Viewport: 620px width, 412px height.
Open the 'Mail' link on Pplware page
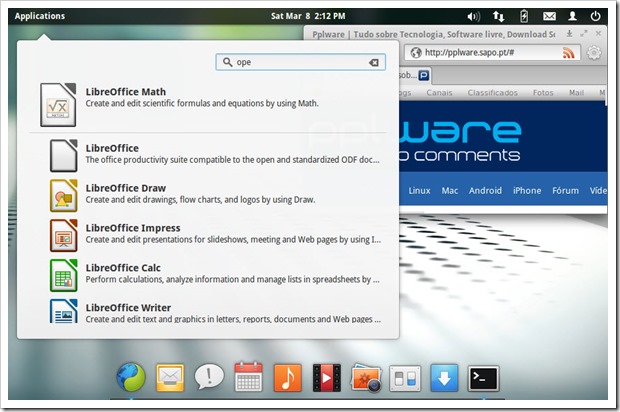click(x=576, y=93)
